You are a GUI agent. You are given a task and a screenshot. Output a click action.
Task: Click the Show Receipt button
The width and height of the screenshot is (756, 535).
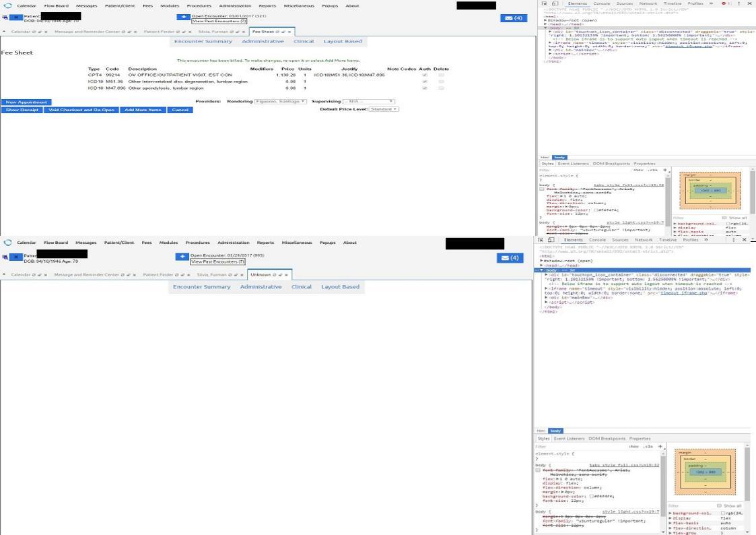(22, 110)
